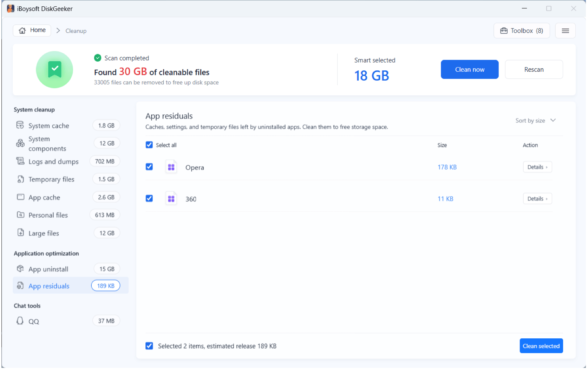Minimize the DiskGeeker window
The width and height of the screenshot is (588, 370).
[x=524, y=8]
